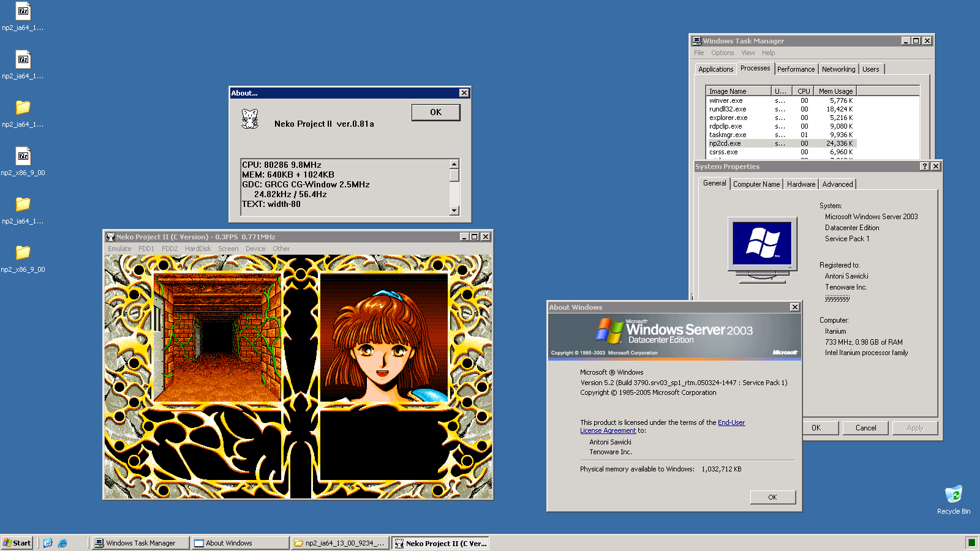This screenshot has height=551, width=980.
Task: Switch to Users tab in Task Manager
Action: (x=870, y=69)
